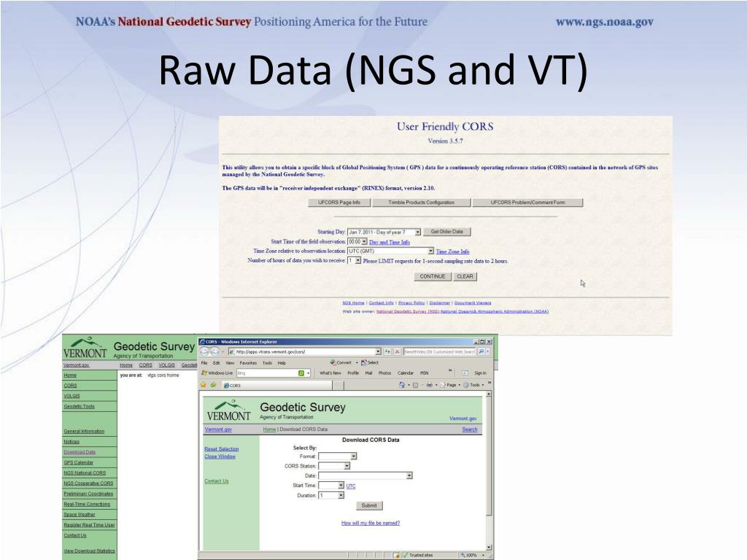Click Real-Time Corrections in sidebar
Viewport: 747px width, 560px height.
(88, 504)
